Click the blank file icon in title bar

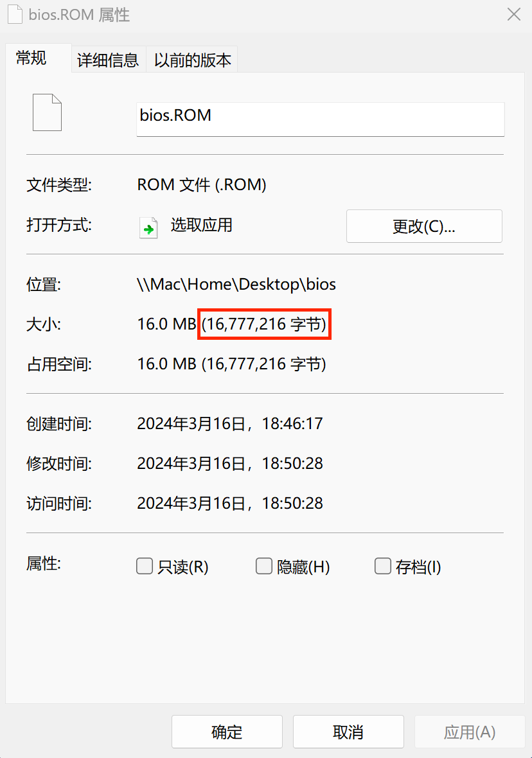tap(15, 15)
